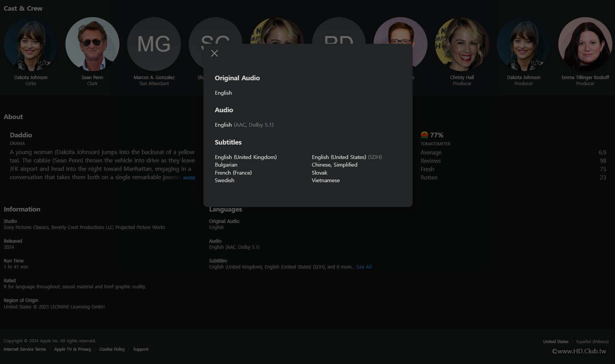Click the French (France) subtitle entry
The height and width of the screenshot is (364, 615).
[234, 173]
